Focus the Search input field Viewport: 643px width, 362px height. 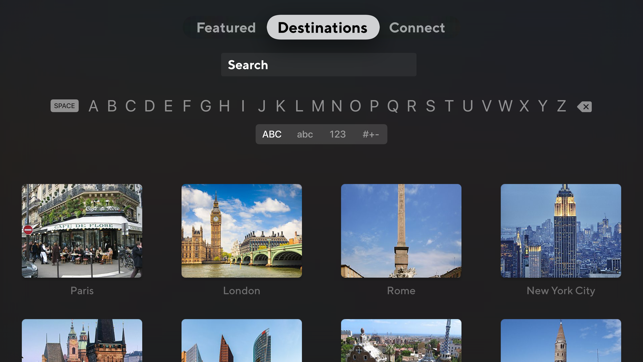(x=319, y=65)
